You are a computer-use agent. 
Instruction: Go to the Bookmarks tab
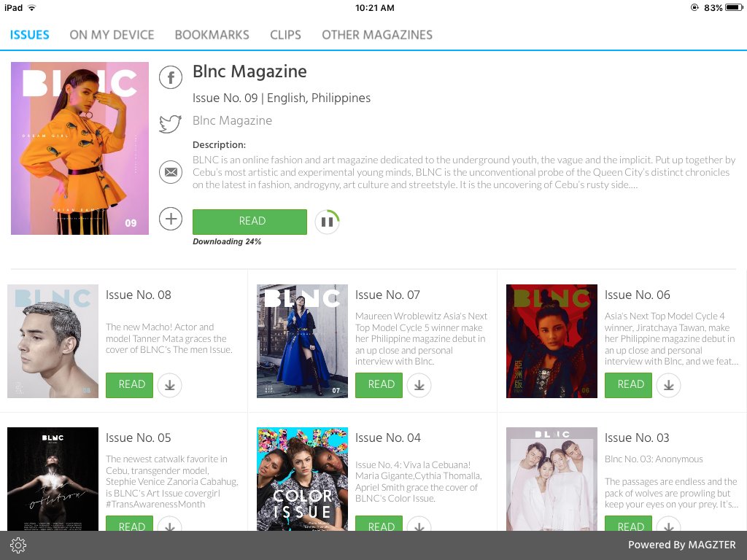(212, 35)
